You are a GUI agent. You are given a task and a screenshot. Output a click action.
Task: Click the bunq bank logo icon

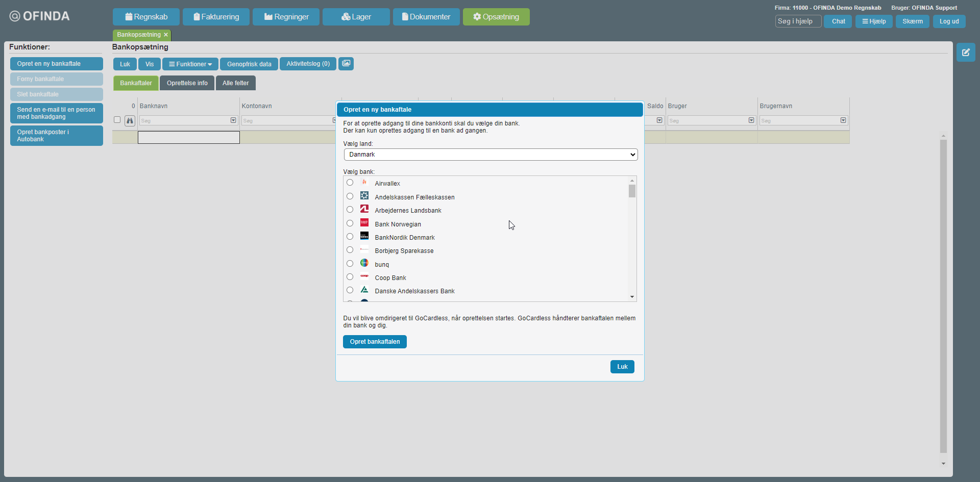point(364,263)
